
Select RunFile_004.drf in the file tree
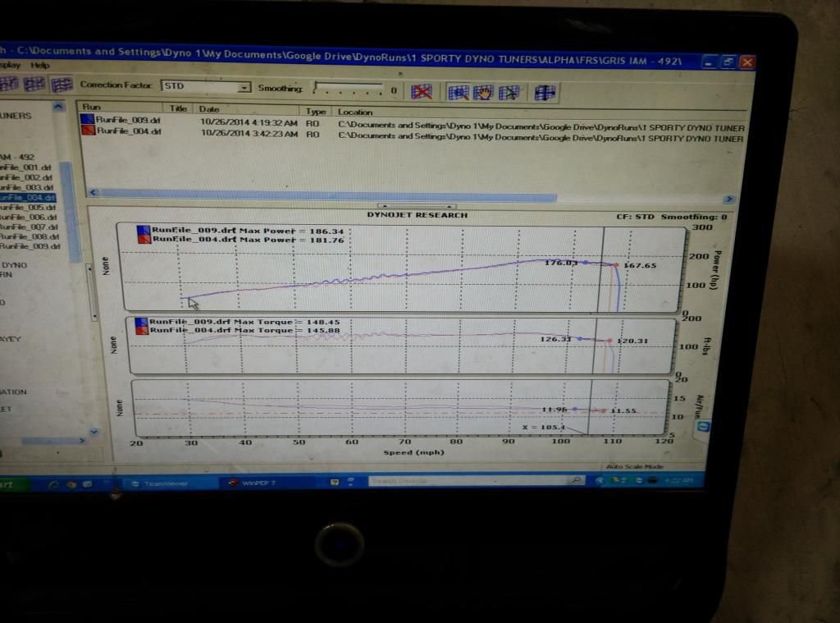[30, 197]
